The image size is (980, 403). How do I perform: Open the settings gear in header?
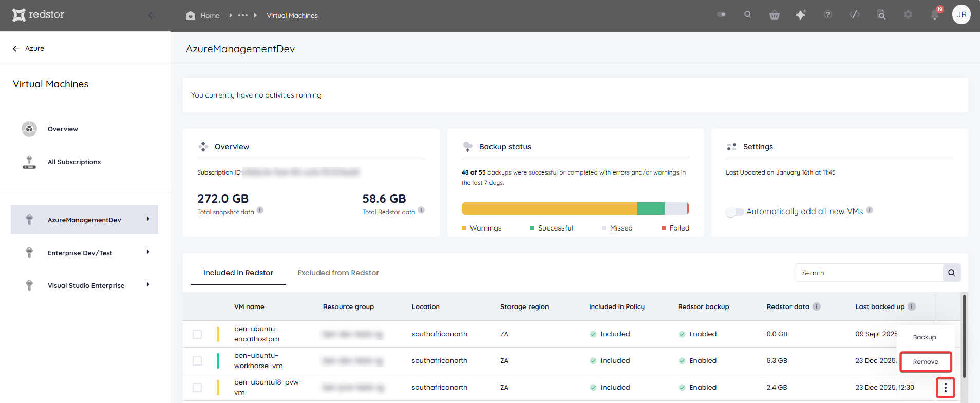(908, 15)
